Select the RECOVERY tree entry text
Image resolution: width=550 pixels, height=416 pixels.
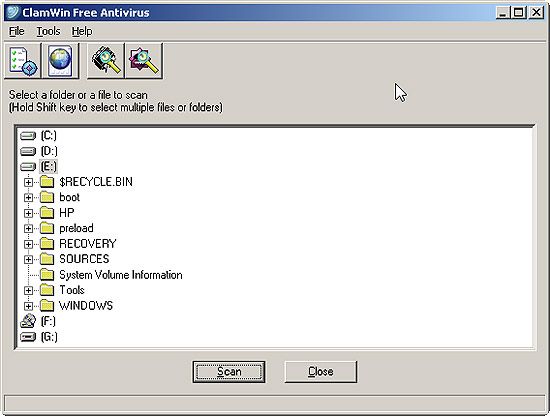point(88,243)
